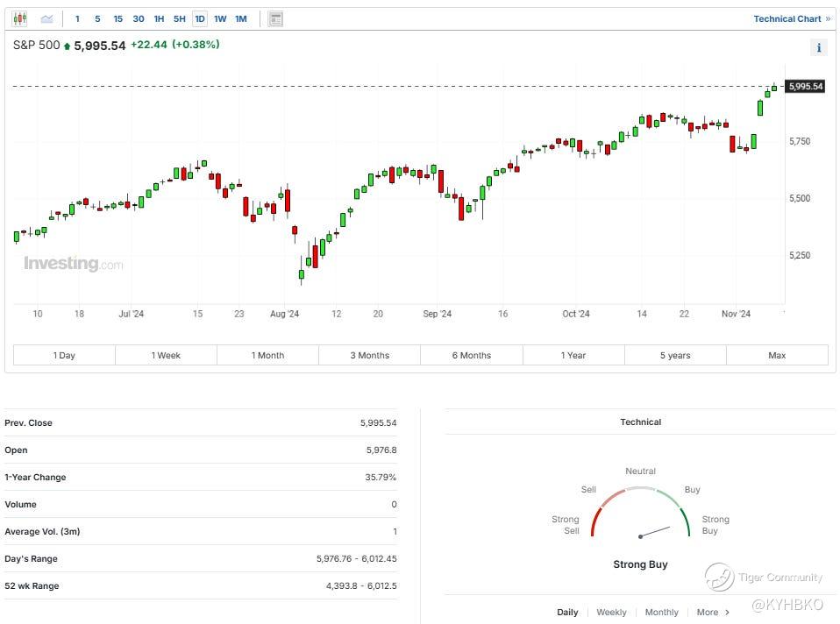This screenshot has height=624, width=840.
Task: Select the 3 Months range button
Action: click(369, 355)
